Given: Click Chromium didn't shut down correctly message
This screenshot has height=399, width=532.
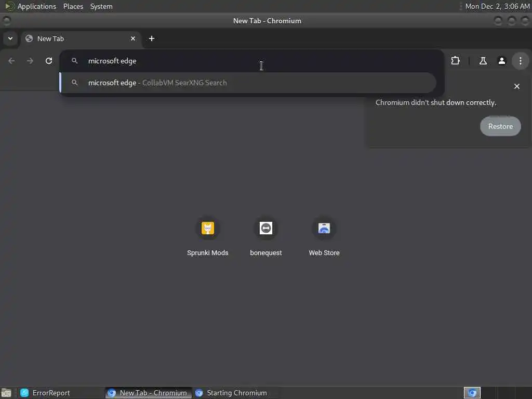Looking at the screenshot, I should pos(436,102).
